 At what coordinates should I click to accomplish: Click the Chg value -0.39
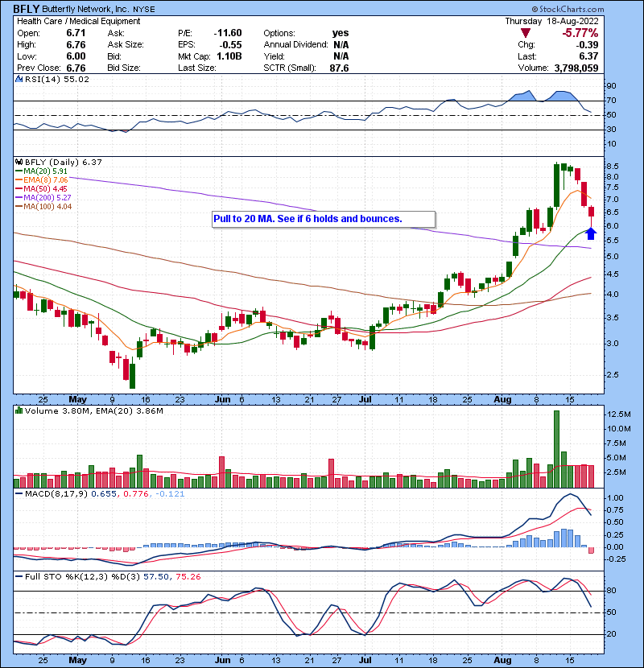(x=588, y=45)
